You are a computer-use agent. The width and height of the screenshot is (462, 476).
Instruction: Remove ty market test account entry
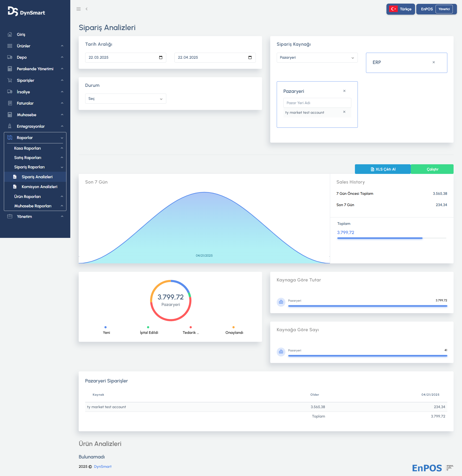coord(344,112)
